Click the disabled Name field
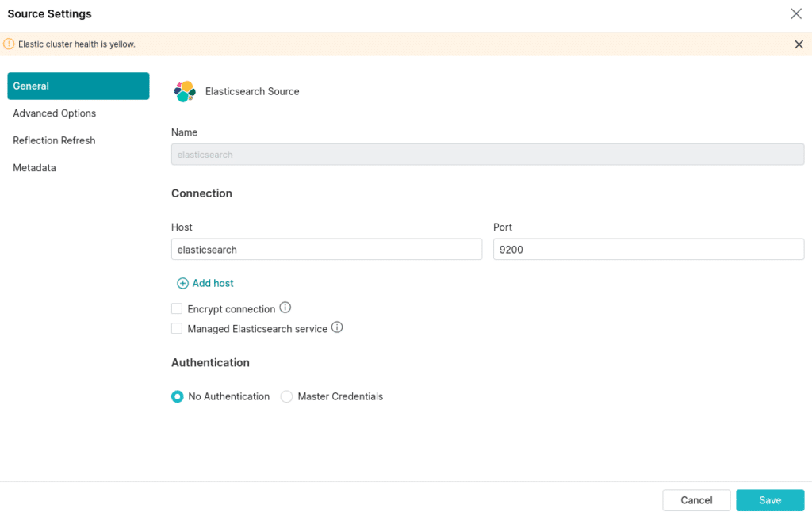Viewport: 812px width, 516px height. 488,155
